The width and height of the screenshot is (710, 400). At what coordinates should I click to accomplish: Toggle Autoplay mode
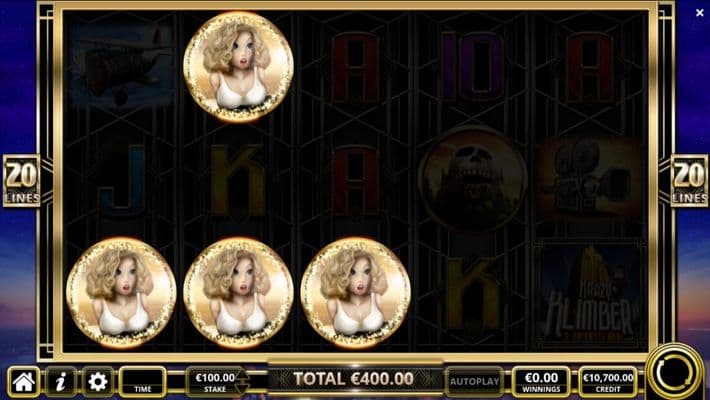474,382
